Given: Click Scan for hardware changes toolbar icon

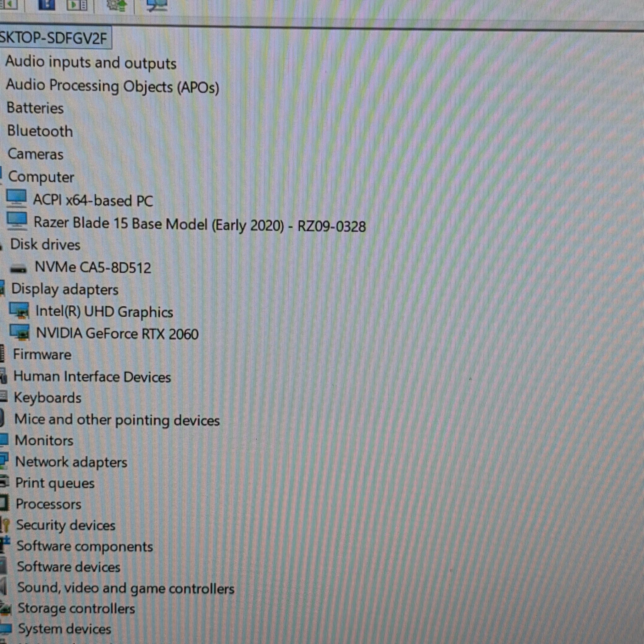Looking at the screenshot, I should click(x=157, y=5).
